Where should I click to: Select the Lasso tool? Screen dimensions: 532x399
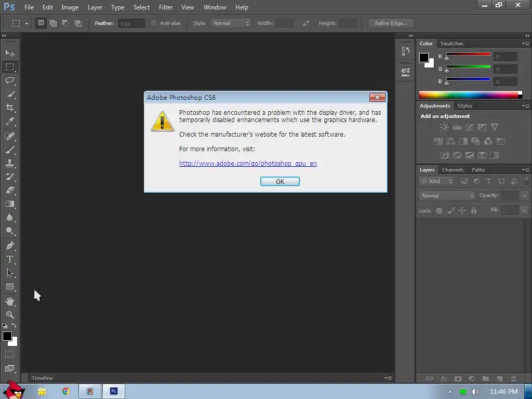[x=10, y=81]
